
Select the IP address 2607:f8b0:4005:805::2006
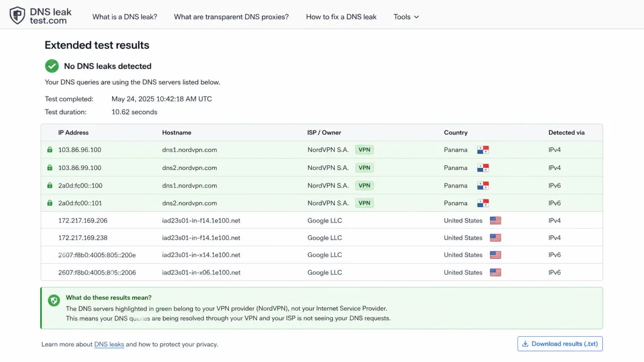(97, 272)
